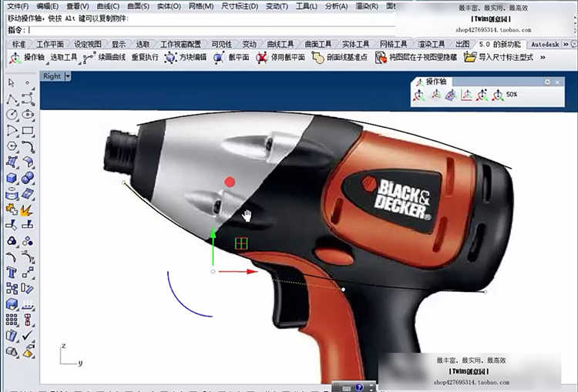This screenshot has width=578, height=392.
Task: Open the 文件(F) menu
Action: pos(18,6)
